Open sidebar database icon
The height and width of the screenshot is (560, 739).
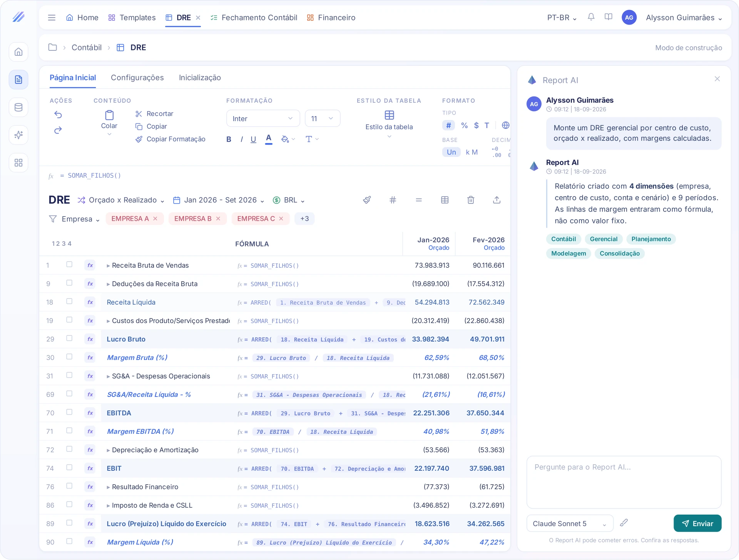tap(18, 107)
